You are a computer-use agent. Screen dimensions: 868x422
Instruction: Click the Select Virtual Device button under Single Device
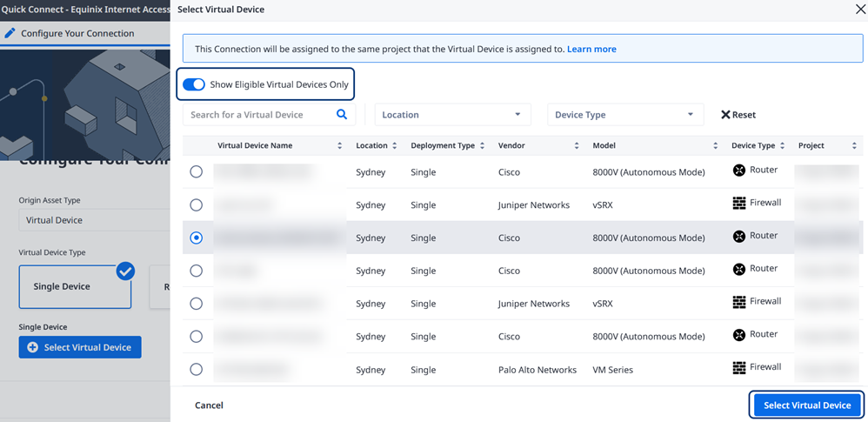pos(80,347)
